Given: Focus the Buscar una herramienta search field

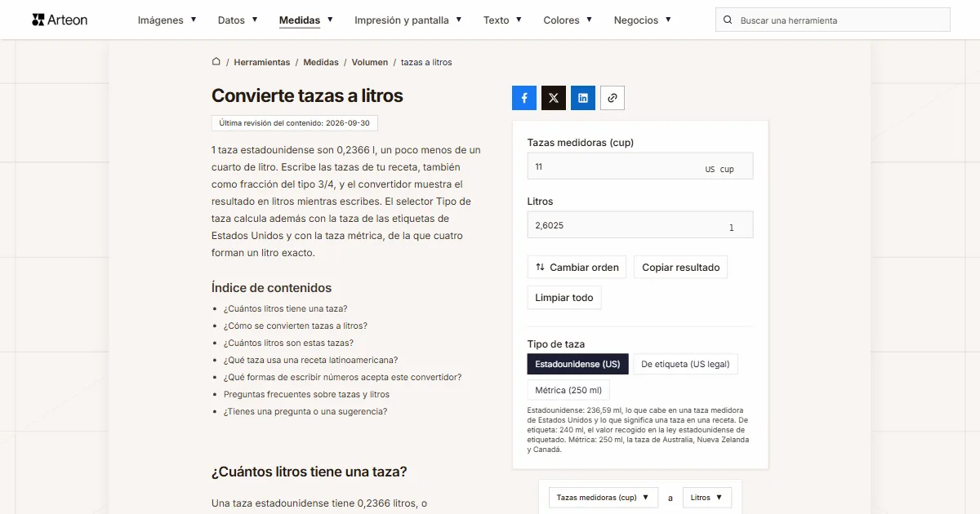Looking at the screenshot, I should [833, 20].
